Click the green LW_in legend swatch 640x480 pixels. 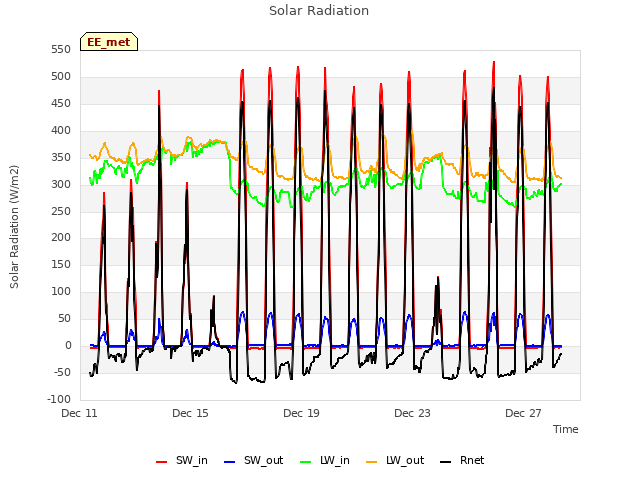306,462
